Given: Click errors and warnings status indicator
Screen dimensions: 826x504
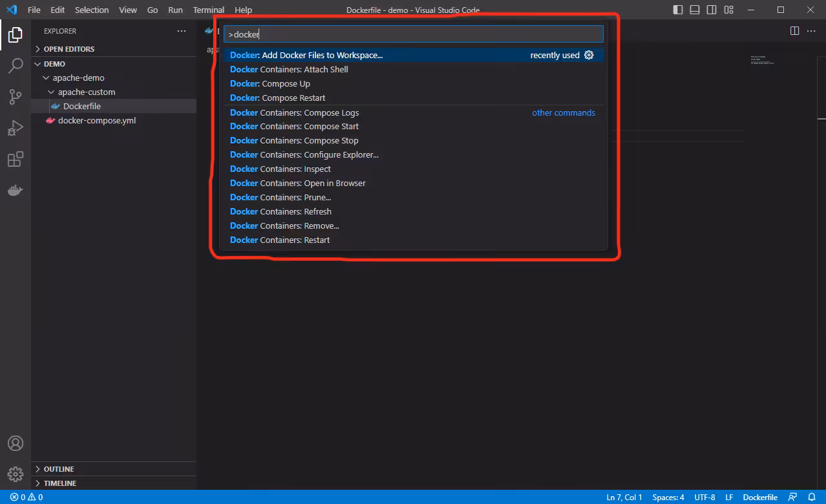Looking at the screenshot, I should tap(26, 497).
